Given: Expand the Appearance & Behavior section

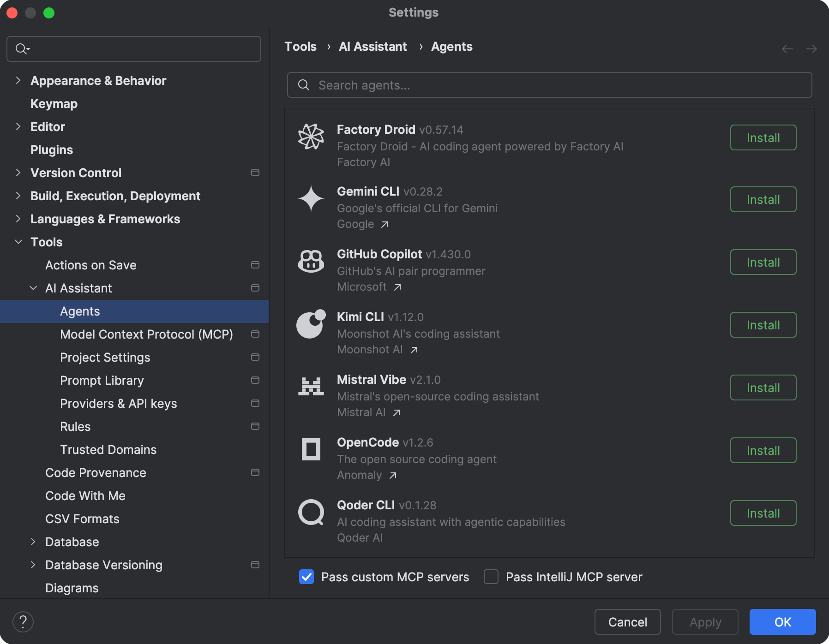Looking at the screenshot, I should [18, 81].
